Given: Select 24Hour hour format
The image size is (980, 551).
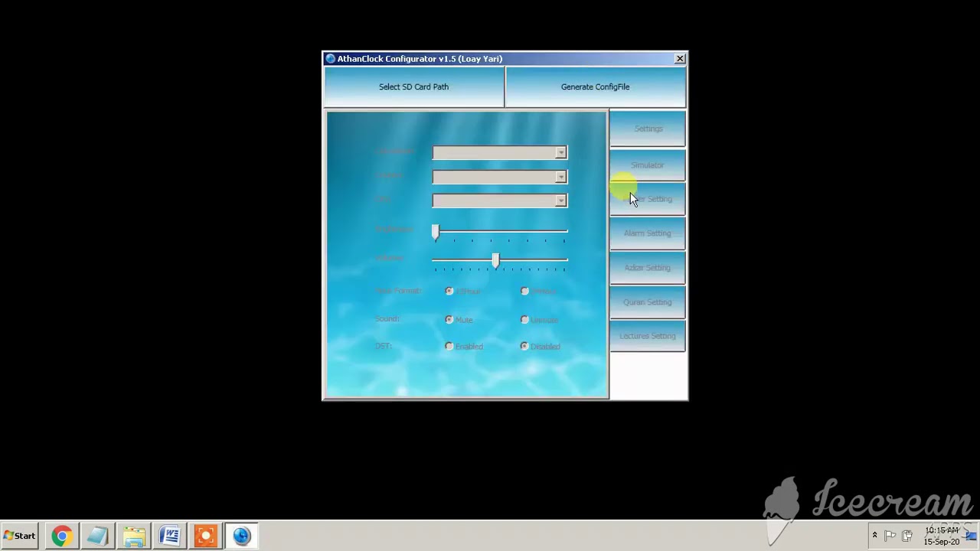Looking at the screenshot, I should [524, 291].
